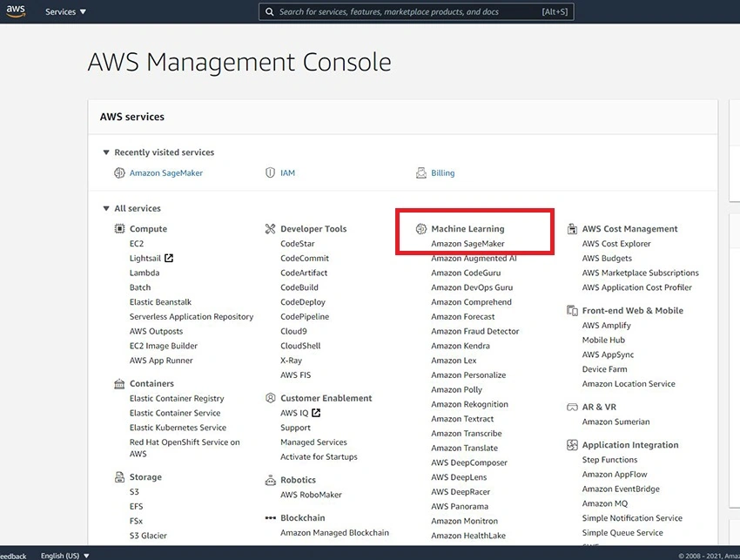Click the Storage category icon
Image resolution: width=740 pixels, height=560 pixels.
click(x=119, y=477)
